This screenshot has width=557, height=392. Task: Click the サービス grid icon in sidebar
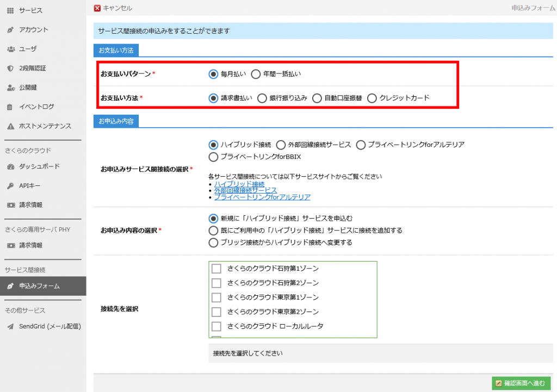pos(10,11)
